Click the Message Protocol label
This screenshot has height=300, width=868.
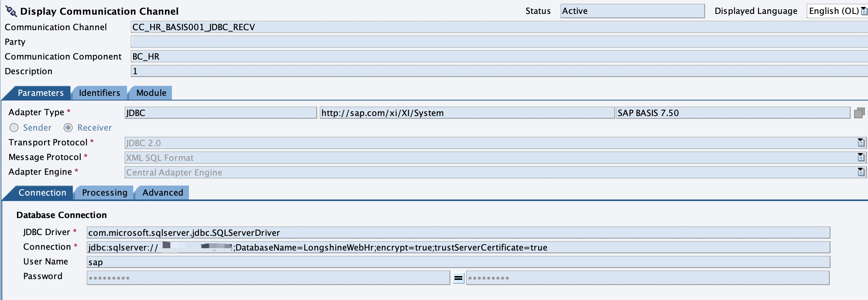pos(45,157)
